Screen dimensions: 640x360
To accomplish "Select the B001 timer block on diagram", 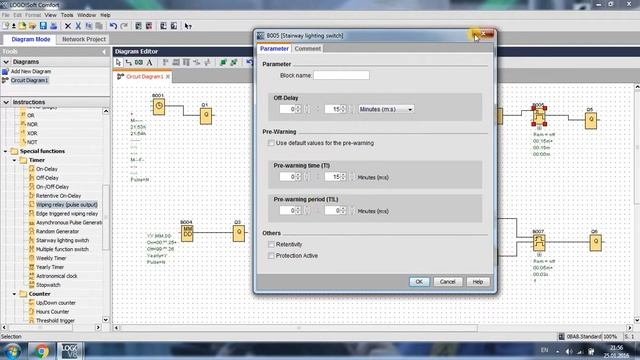I will pos(159,107).
